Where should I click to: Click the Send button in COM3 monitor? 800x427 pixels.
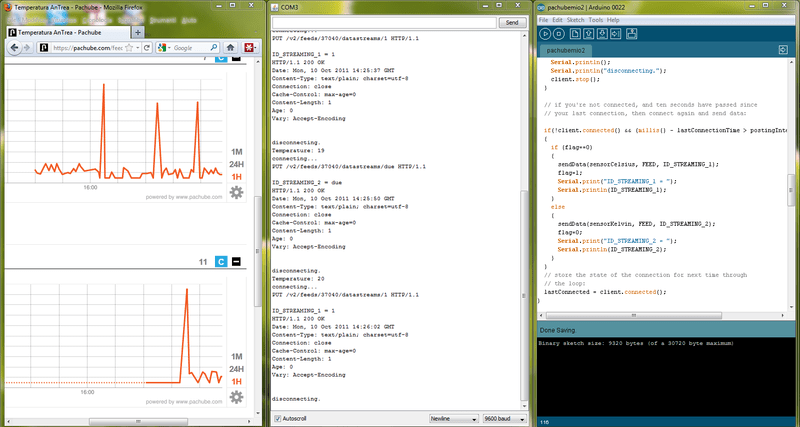[x=512, y=21]
